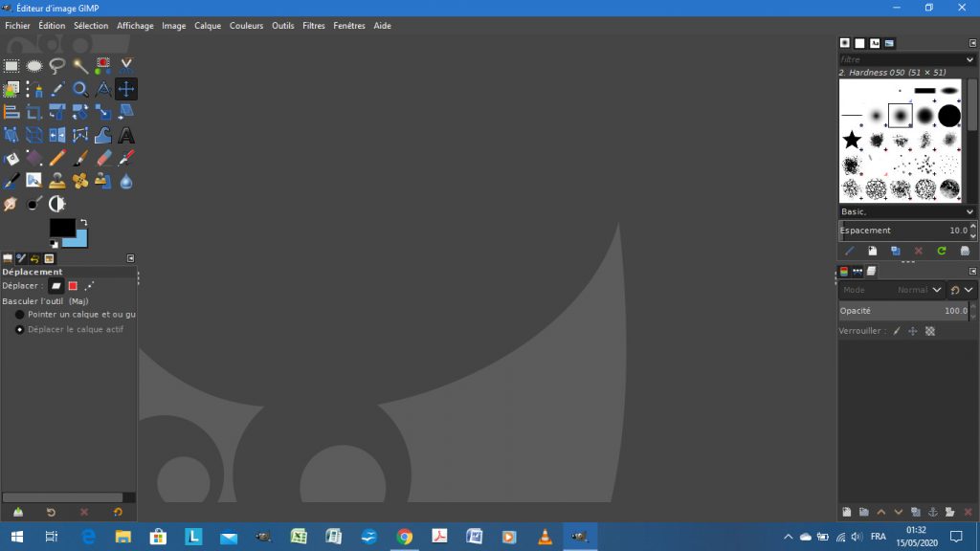
Task: Select the 'Pointer un calque et ou gu' radio button
Action: click(x=20, y=315)
